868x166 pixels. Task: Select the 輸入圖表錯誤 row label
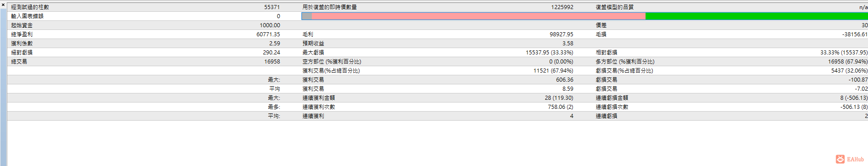point(27,16)
